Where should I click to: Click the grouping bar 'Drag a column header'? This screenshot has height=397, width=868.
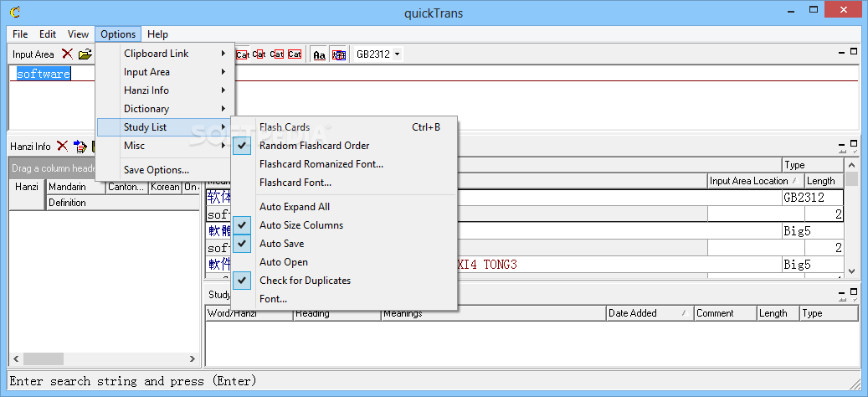[x=53, y=168]
